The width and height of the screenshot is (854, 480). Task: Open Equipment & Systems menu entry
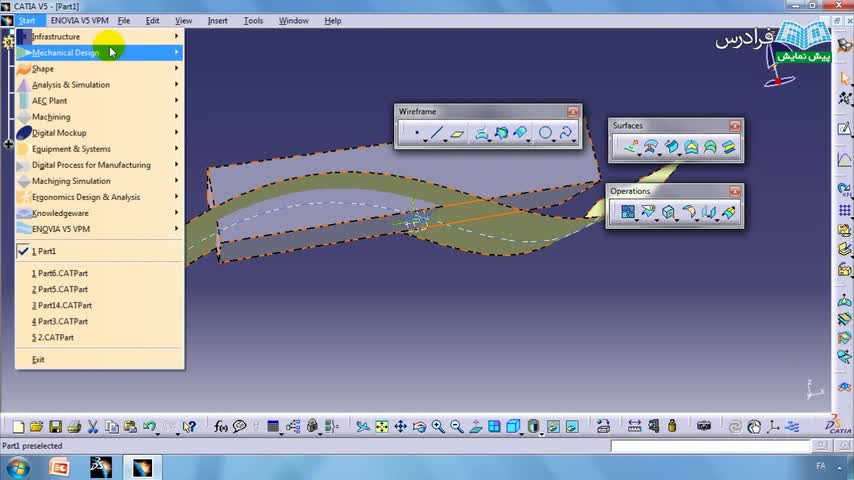coord(99,149)
